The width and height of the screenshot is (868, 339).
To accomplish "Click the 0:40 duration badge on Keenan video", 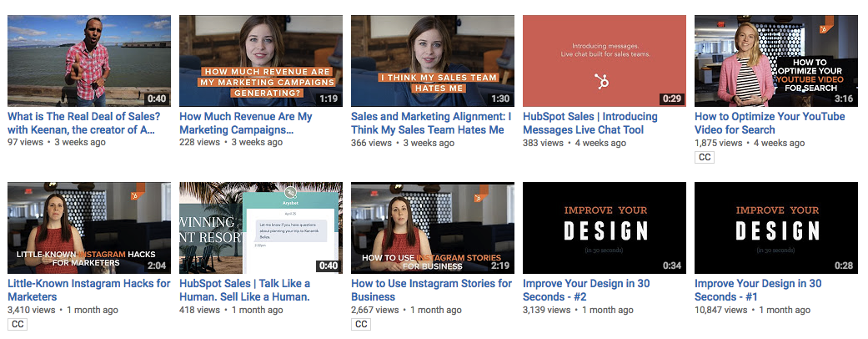I will coord(156,99).
